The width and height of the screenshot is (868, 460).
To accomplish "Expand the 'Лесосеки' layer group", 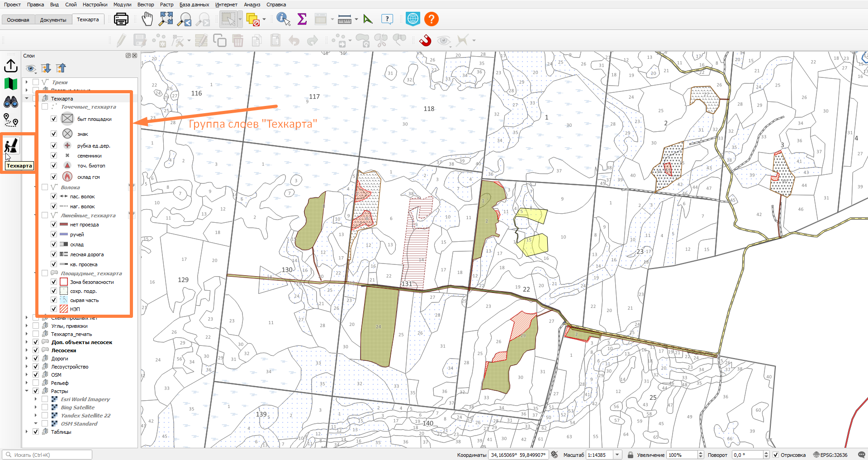I will tap(27, 350).
